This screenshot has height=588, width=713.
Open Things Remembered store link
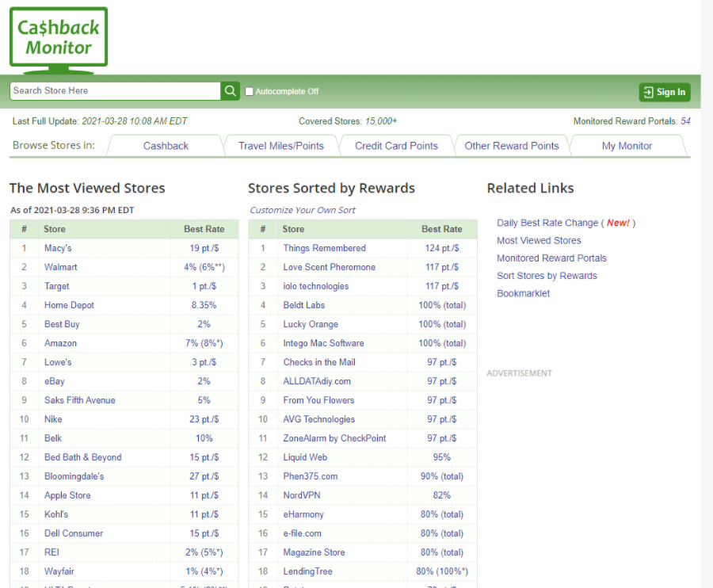(x=324, y=248)
